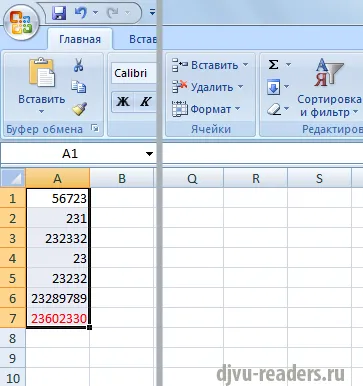The image size is (363, 386).
Task: Select column R header
Action: [256, 178]
